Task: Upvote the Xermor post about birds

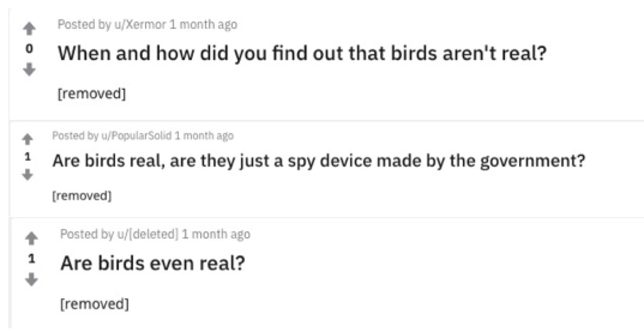Action: coord(28,28)
